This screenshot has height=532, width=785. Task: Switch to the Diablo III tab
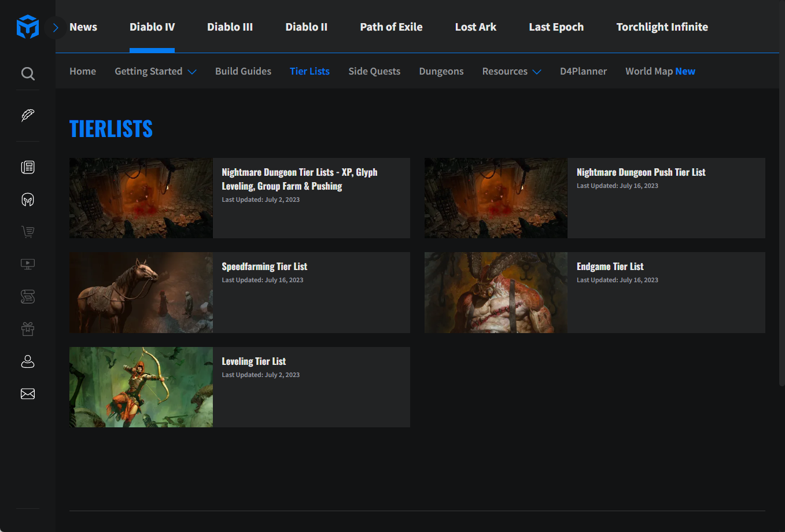point(230,27)
